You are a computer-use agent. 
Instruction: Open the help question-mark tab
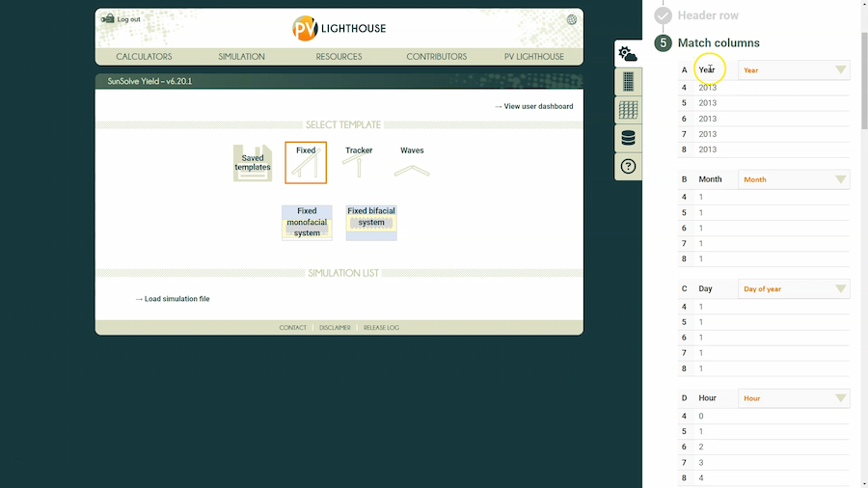pos(628,166)
